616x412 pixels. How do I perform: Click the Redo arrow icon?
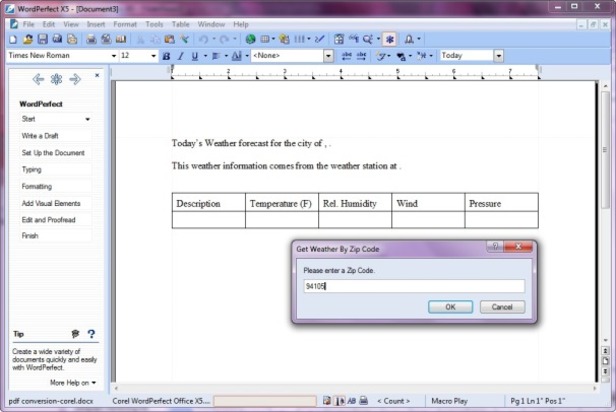coord(224,39)
